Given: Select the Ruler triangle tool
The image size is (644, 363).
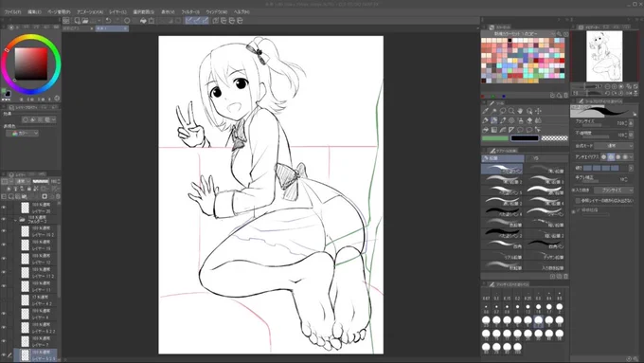Looking at the screenshot, I should tap(511, 130).
